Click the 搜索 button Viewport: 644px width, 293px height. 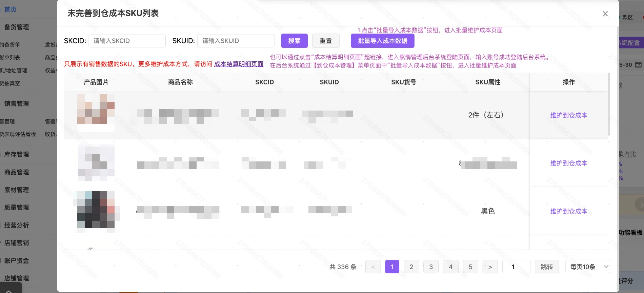pyautogui.click(x=294, y=41)
